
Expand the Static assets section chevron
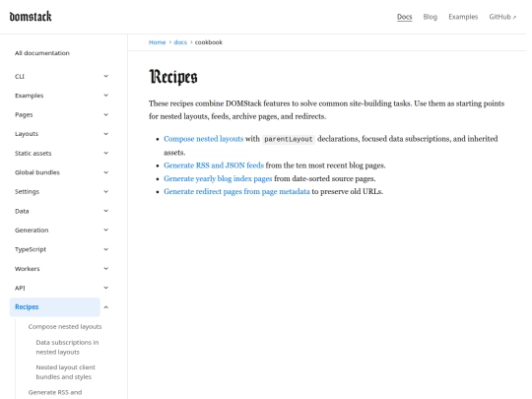click(105, 153)
